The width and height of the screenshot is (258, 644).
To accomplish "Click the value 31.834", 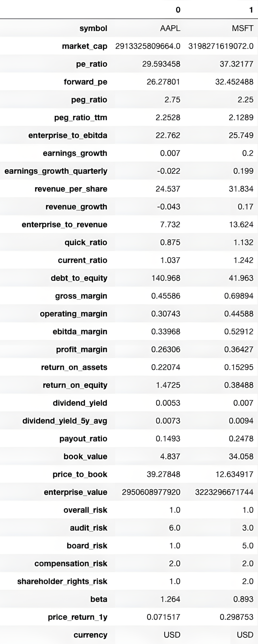I will (241, 189).
